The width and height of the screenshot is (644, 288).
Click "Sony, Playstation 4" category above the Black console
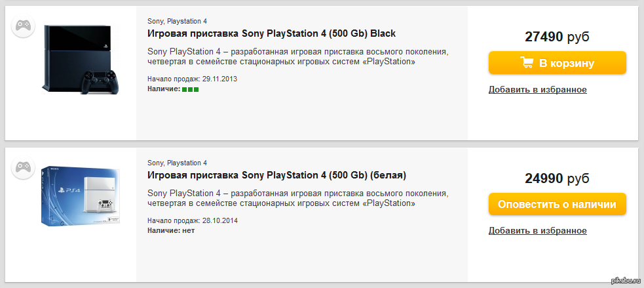tap(177, 21)
